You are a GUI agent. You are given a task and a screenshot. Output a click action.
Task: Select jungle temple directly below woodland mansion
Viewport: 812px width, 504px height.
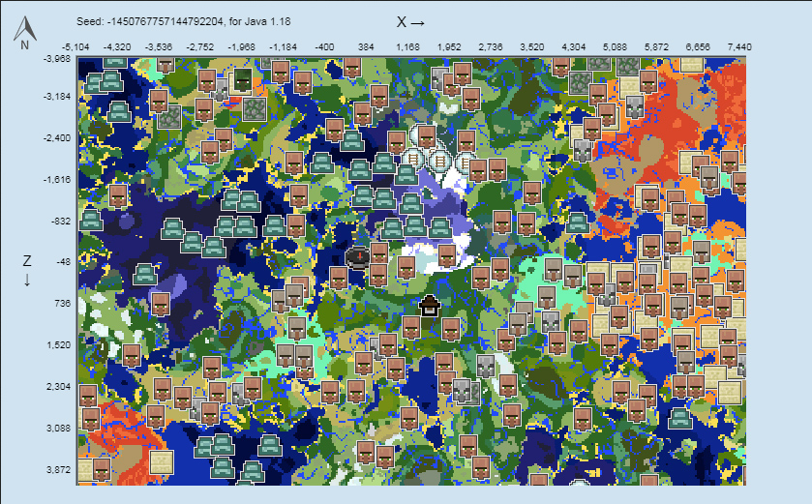tap(254, 109)
